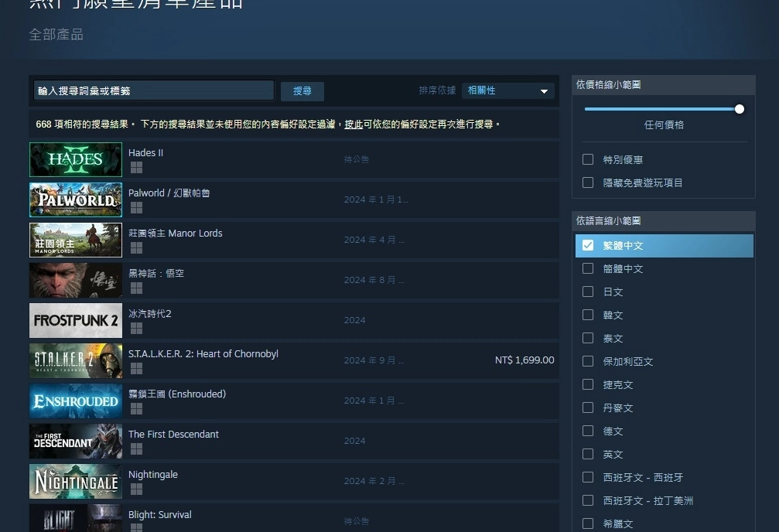Open the Frostpunk 2 capsule image

76,320
